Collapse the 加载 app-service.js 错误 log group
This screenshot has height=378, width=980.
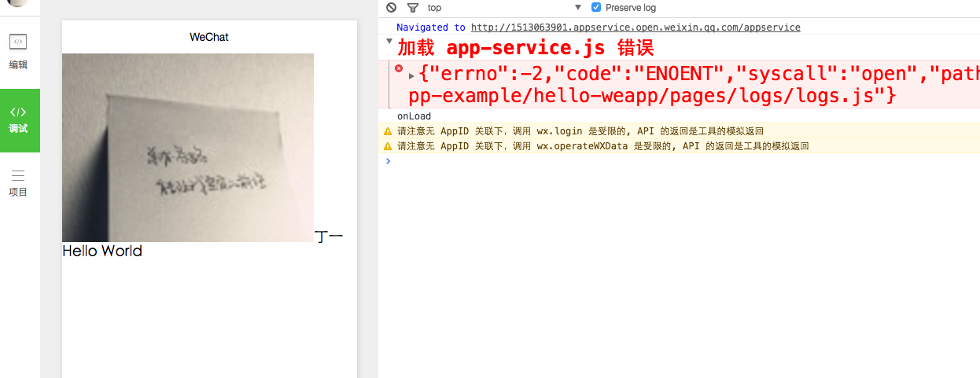[x=389, y=41]
